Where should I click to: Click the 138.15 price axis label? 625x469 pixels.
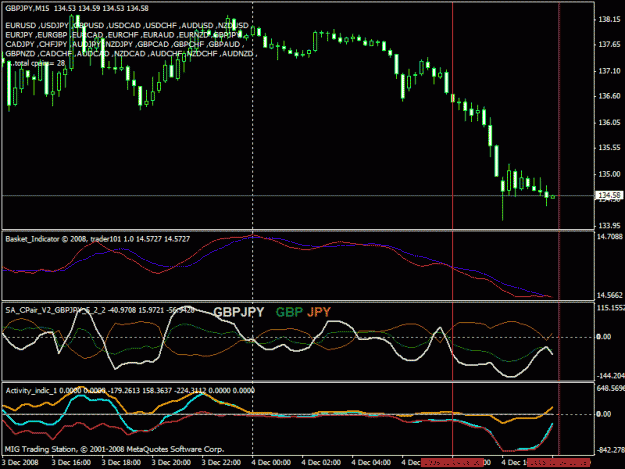point(609,19)
